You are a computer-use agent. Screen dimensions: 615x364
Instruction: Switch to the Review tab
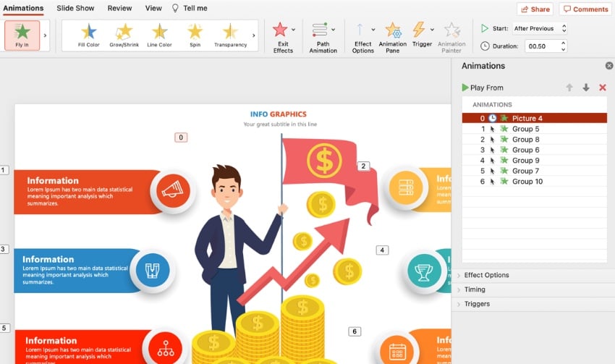(119, 8)
